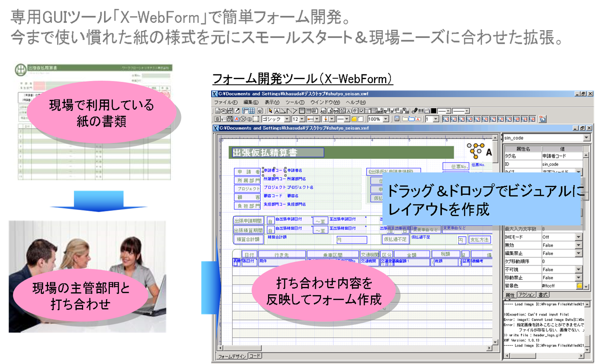The image size is (599, 364).
Task: Select the checkbox control tool
Action: click(x=361, y=111)
